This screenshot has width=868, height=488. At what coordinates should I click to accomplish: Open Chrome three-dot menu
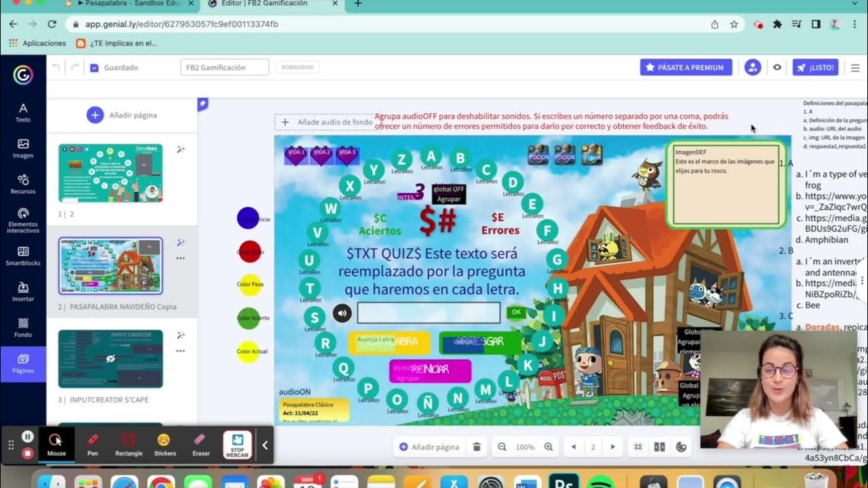854,24
